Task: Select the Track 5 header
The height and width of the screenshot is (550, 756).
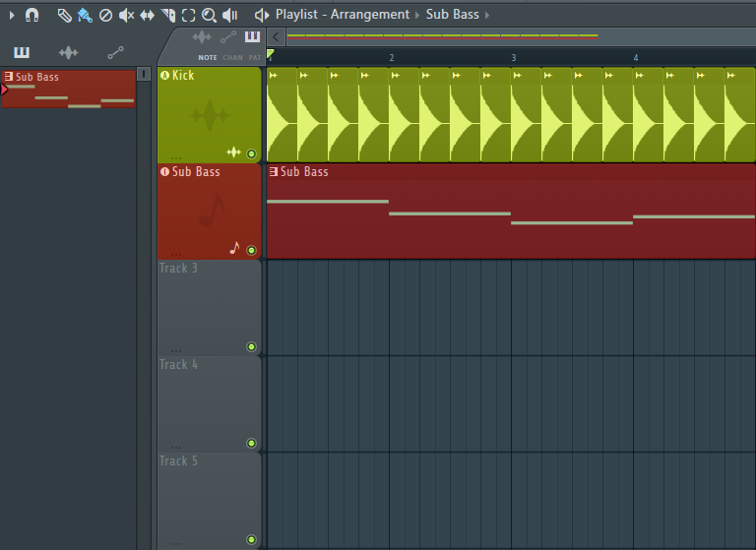Action: click(210, 501)
